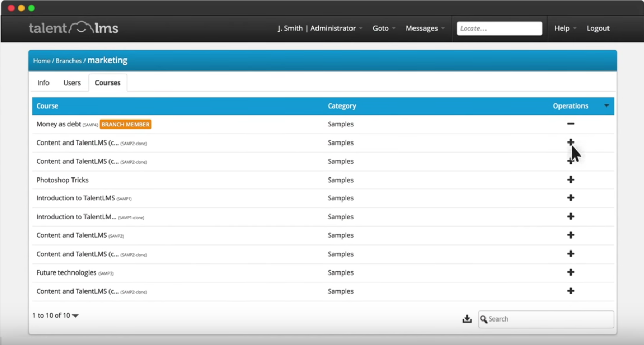Open the Operations column dropdown arrow
This screenshot has height=345, width=644.
[606, 106]
